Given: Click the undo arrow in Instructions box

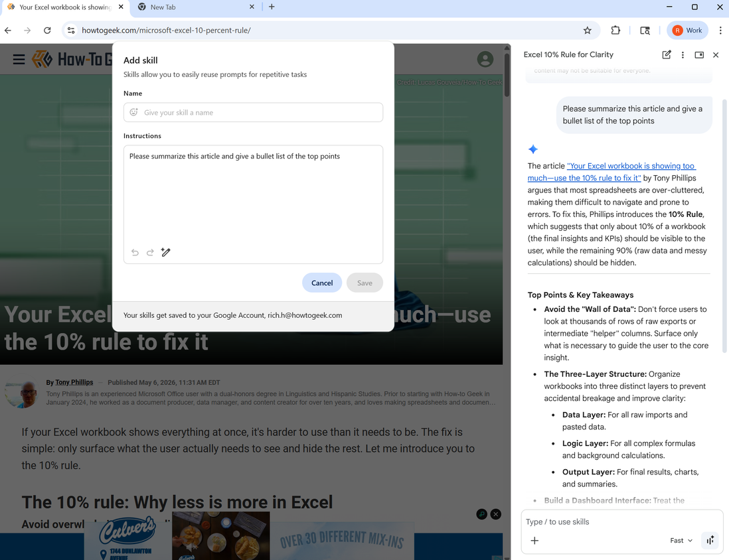Looking at the screenshot, I should tap(135, 252).
